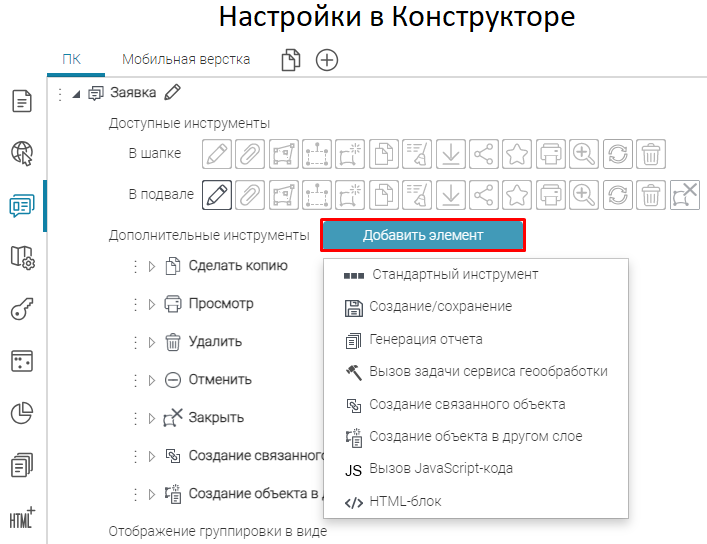Open the globe with cursor sidebar section
Screen dimensions: 707x544
(22, 153)
